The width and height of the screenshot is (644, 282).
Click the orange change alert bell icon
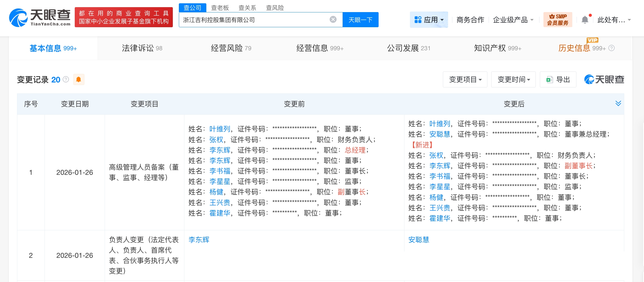(x=79, y=80)
